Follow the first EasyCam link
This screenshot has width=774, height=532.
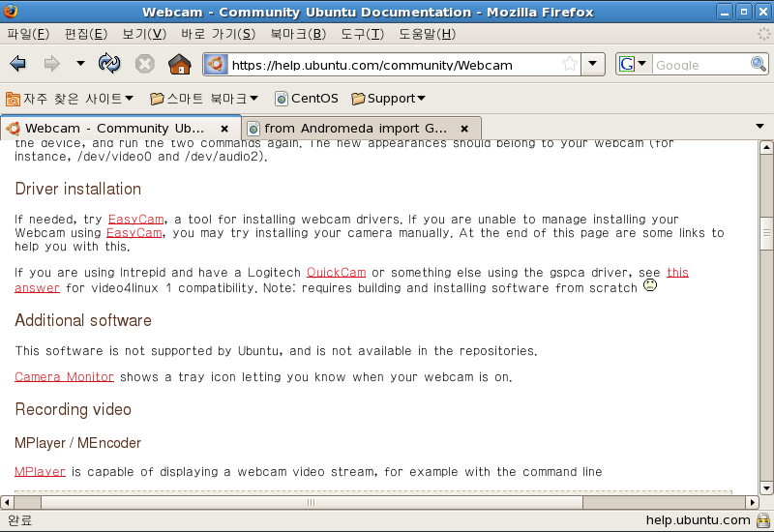[x=135, y=220]
